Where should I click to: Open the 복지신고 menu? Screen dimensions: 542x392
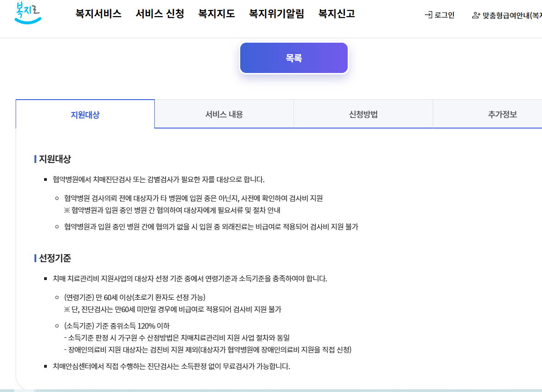(336, 14)
